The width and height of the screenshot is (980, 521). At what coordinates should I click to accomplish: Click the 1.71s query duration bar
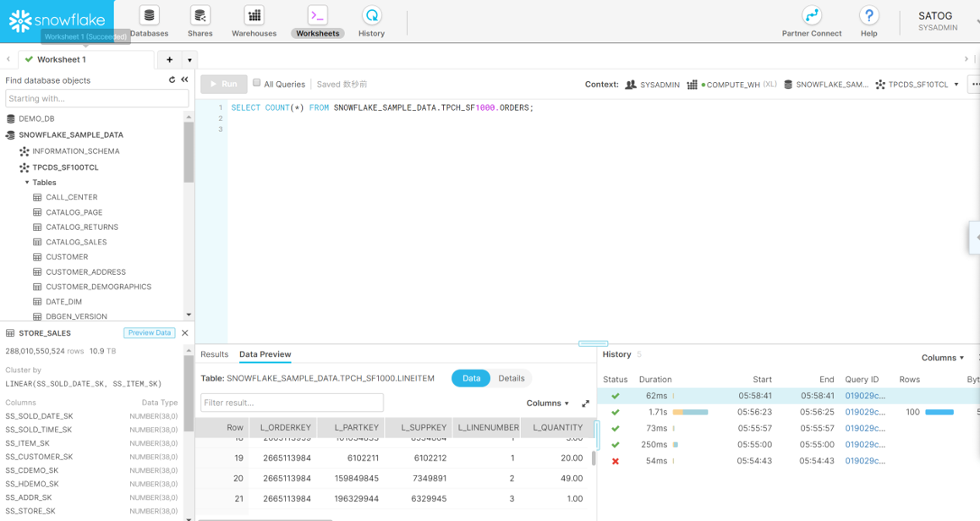click(x=690, y=412)
